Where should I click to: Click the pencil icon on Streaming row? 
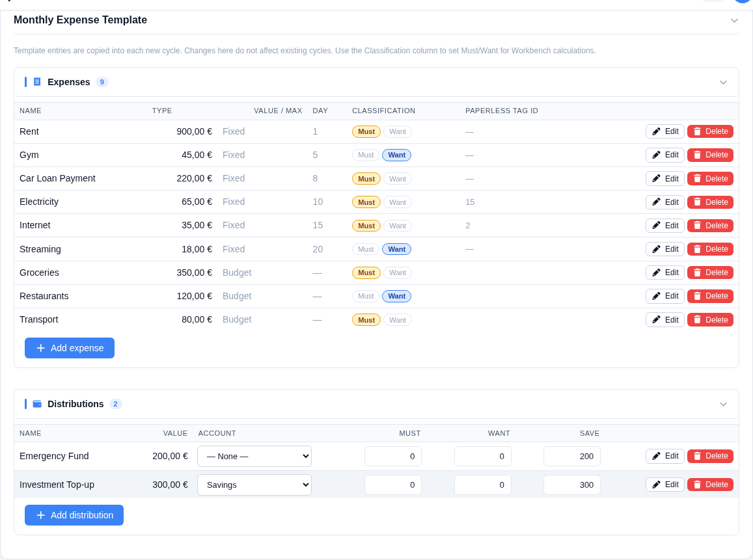coord(657,249)
